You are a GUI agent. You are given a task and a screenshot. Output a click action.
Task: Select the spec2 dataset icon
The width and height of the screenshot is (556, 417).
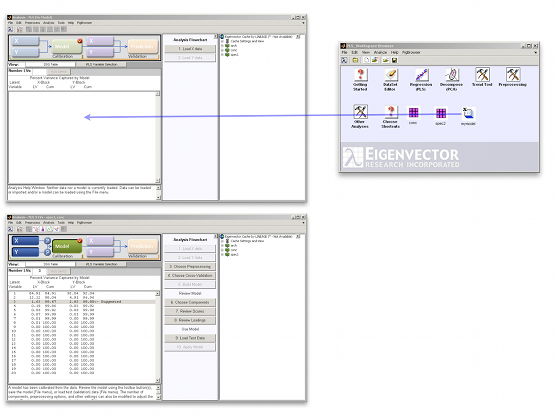(441, 113)
